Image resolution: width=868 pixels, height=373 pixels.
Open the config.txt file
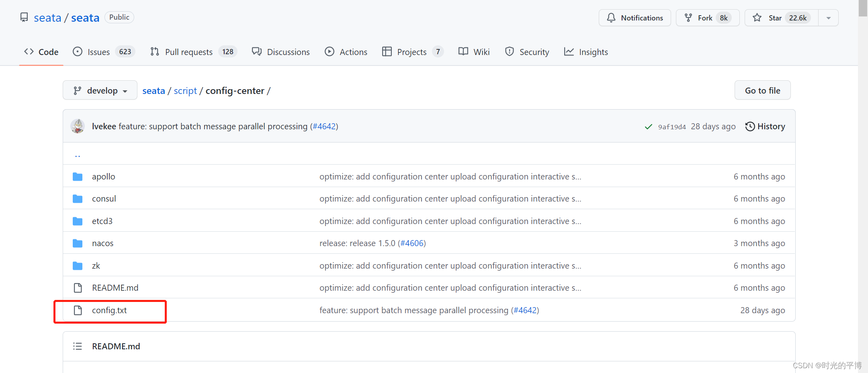109,310
